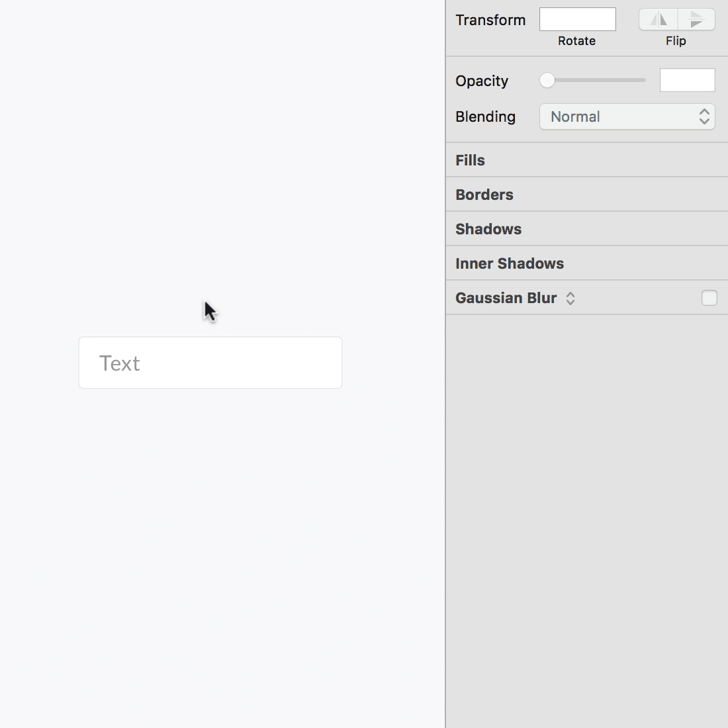Expand the Shadows section

pyautogui.click(x=488, y=228)
